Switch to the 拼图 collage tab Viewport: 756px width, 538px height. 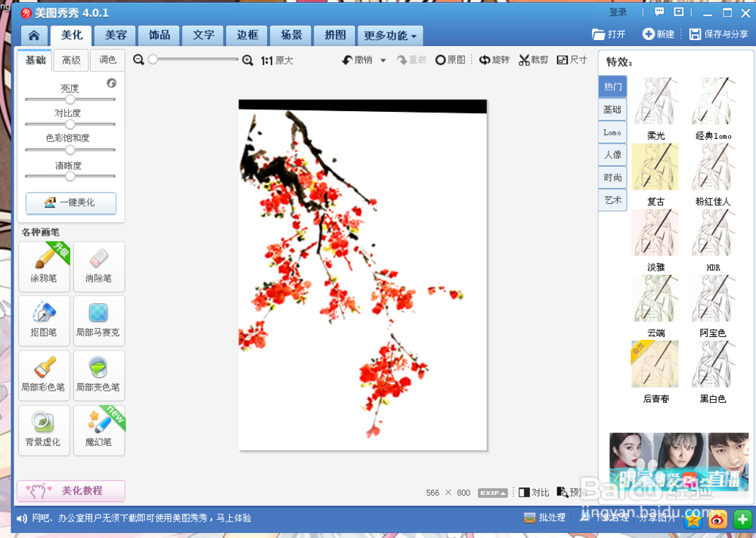[x=335, y=36]
